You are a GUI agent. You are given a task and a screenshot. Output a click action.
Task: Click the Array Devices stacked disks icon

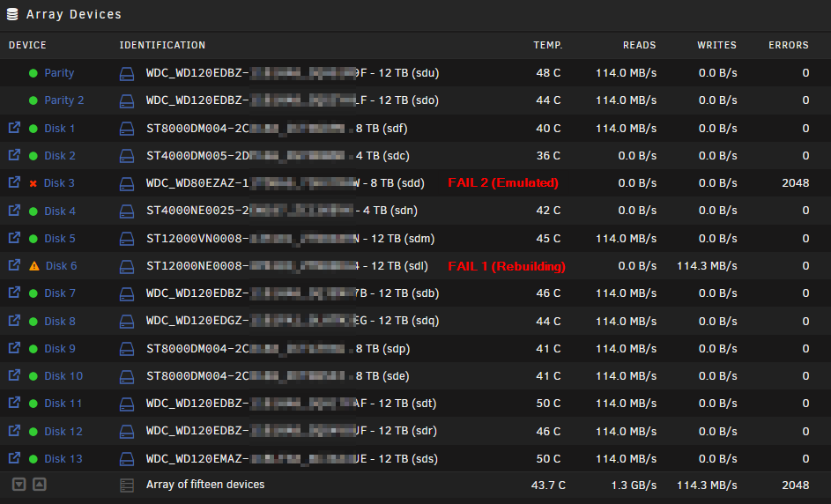(x=12, y=14)
